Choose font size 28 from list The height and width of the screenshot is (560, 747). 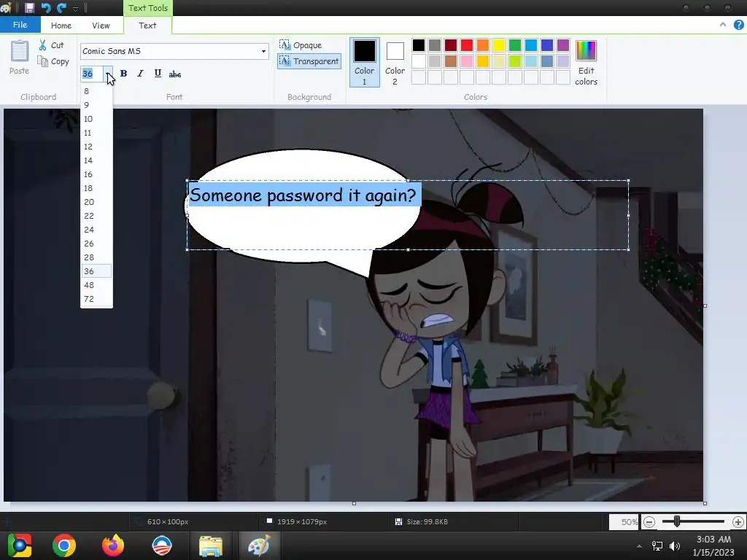(96, 257)
